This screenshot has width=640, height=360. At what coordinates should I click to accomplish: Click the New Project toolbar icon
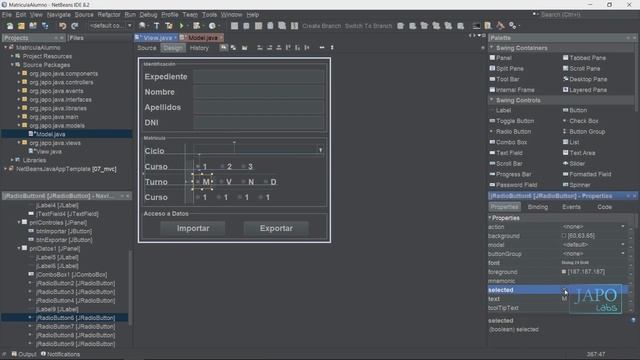21,26
